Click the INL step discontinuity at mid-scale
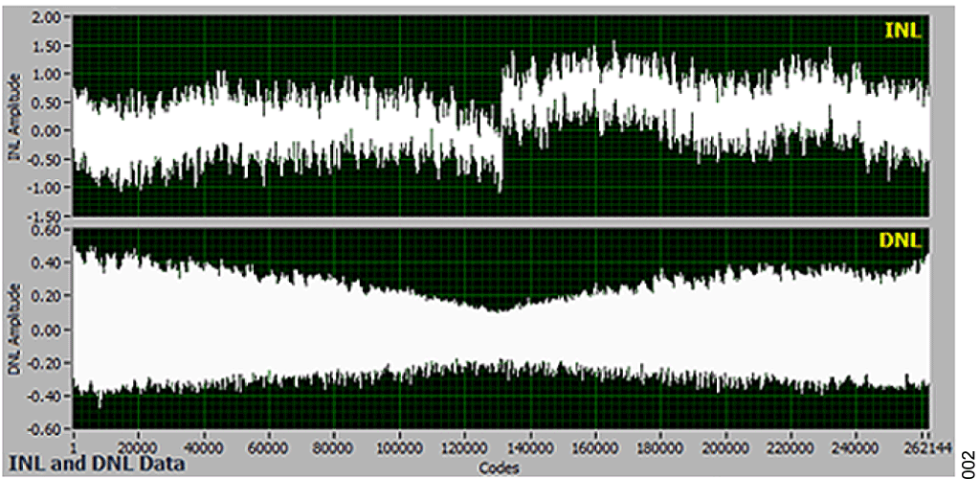The height and width of the screenshot is (479, 980). (x=501, y=125)
